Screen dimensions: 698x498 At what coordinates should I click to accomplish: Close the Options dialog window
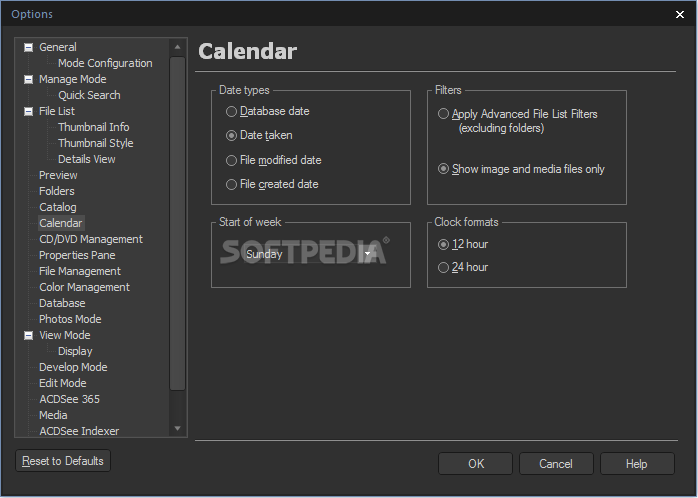point(681,14)
